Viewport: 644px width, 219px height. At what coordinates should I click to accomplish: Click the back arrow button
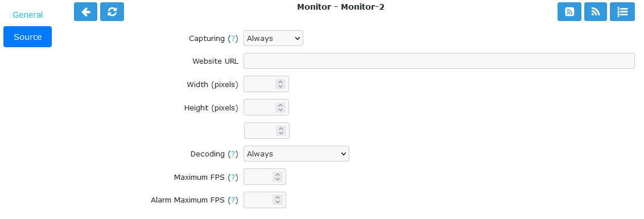click(x=85, y=11)
